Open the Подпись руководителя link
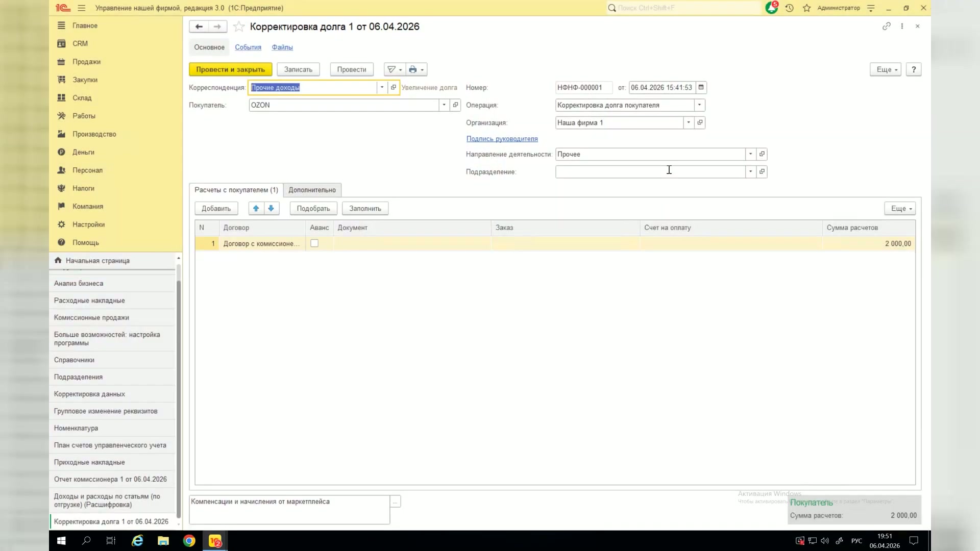The height and width of the screenshot is (551, 980). click(502, 139)
